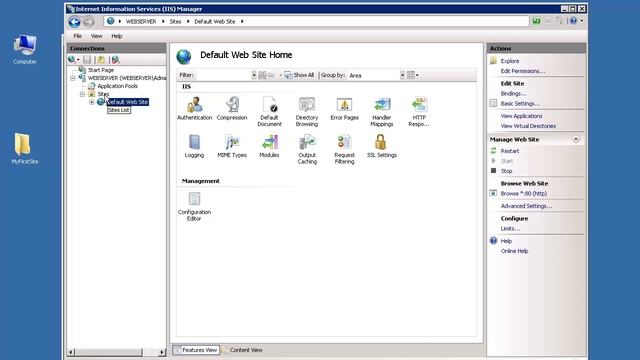Open the View menu
Viewport: 640px width, 360px height.
96,36
